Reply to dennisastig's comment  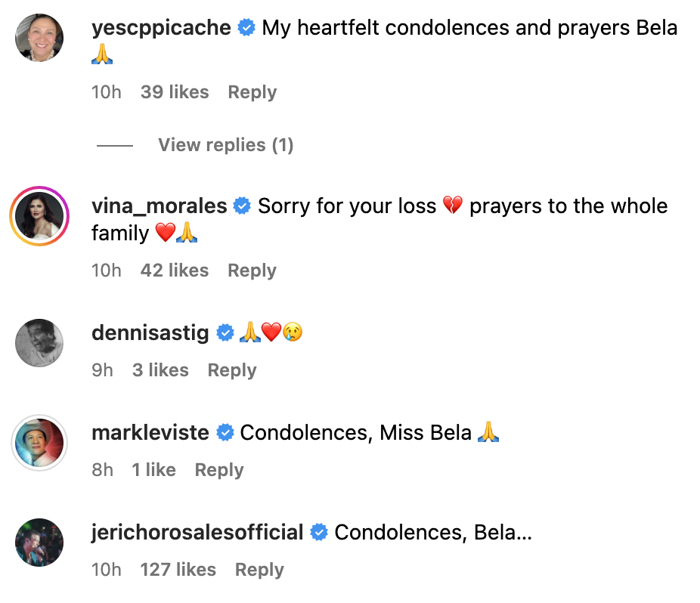(231, 370)
